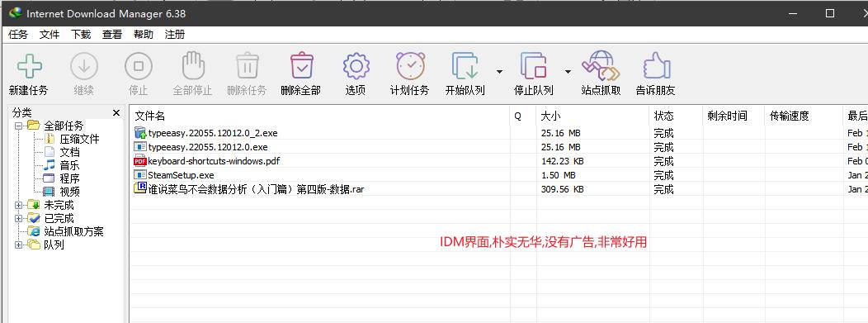
Task: Select 队列 tree item
Action: (54, 245)
